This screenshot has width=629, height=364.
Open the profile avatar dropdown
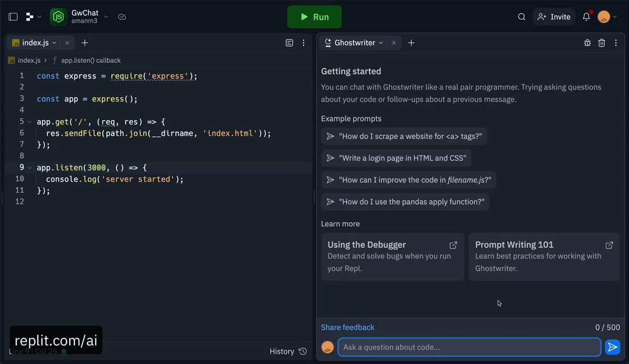tap(605, 16)
